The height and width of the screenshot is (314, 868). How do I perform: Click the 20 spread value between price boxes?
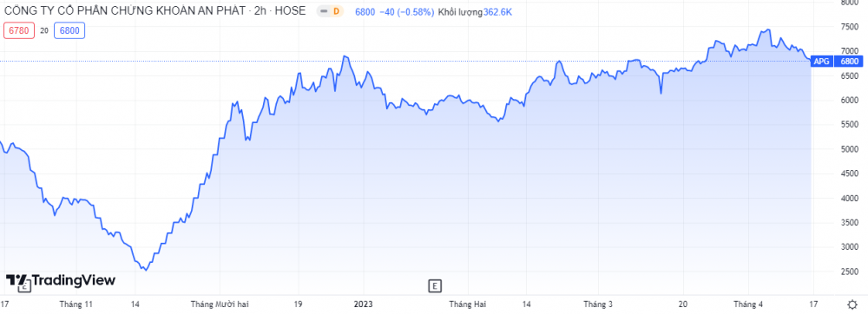click(x=44, y=31)
